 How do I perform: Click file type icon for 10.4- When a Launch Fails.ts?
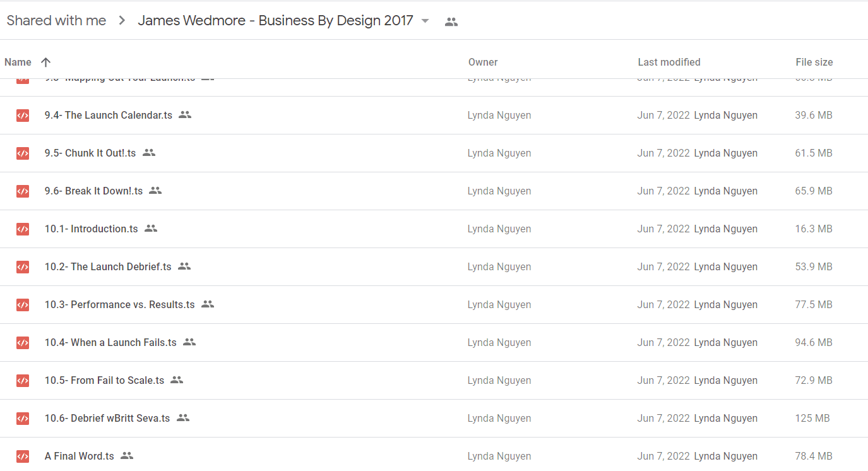pyautogui.click(x=23, y=342)
